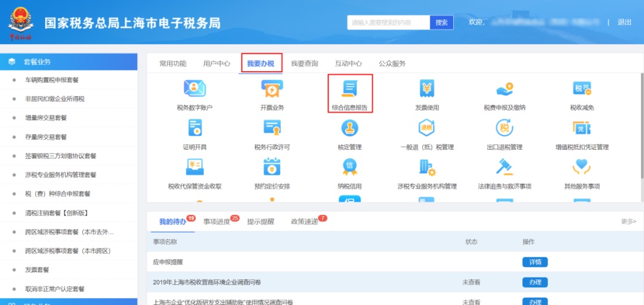This screenshot has width=644, height=305.
Task: Select the 税费申报及缴纳 icon
Action: tap(504, 88)
